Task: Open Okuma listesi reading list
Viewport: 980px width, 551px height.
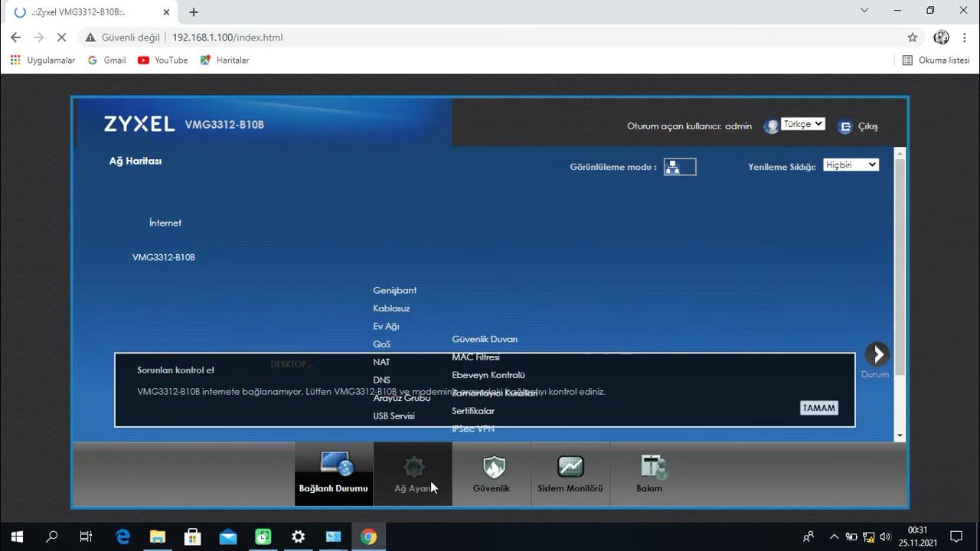Action: (936, 60)
